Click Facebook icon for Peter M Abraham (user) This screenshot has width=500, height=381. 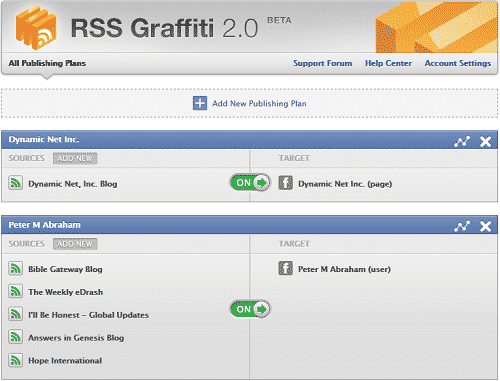tap(285, 268)
